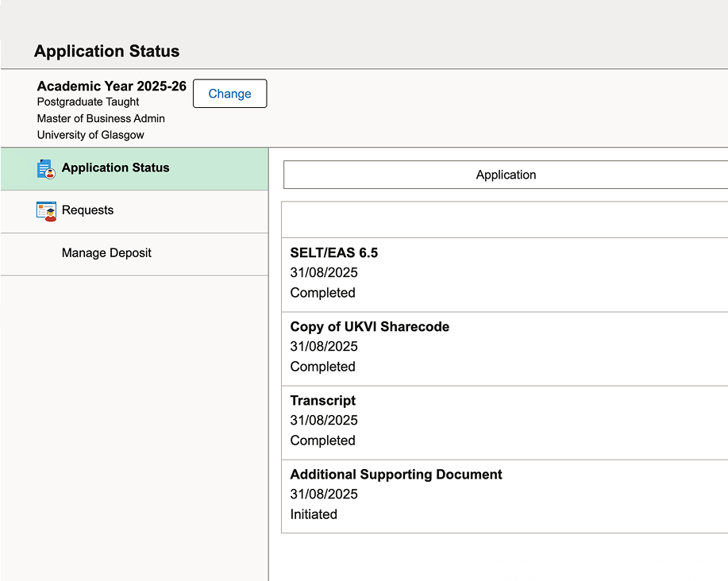Viewport: 728px width, 581px height.
Task: Open Additional Supporting Document item
Action: point(395,475)
